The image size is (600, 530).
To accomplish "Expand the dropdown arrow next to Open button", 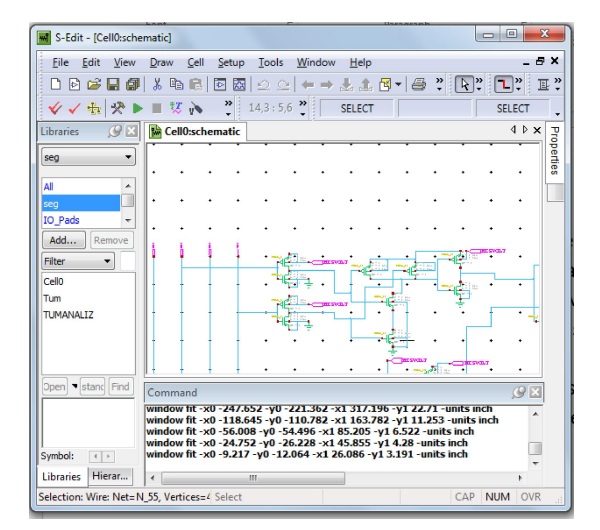I will [x=75, y=386].
